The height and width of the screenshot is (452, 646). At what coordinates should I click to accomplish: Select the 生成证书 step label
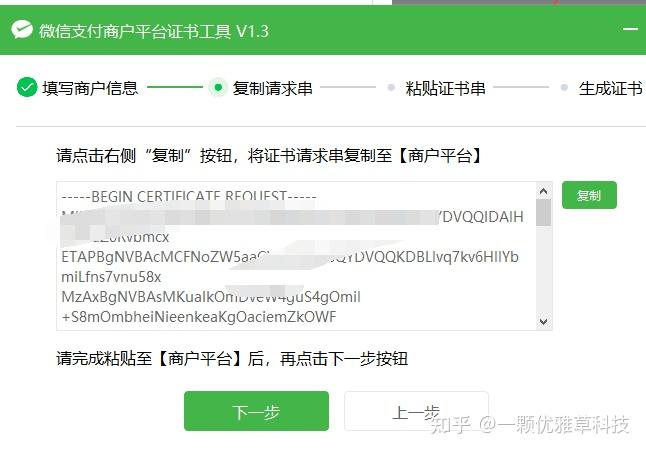tap(611, 88)
